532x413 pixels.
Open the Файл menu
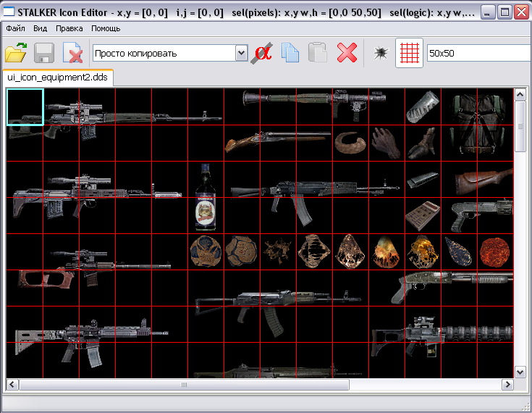15,28
